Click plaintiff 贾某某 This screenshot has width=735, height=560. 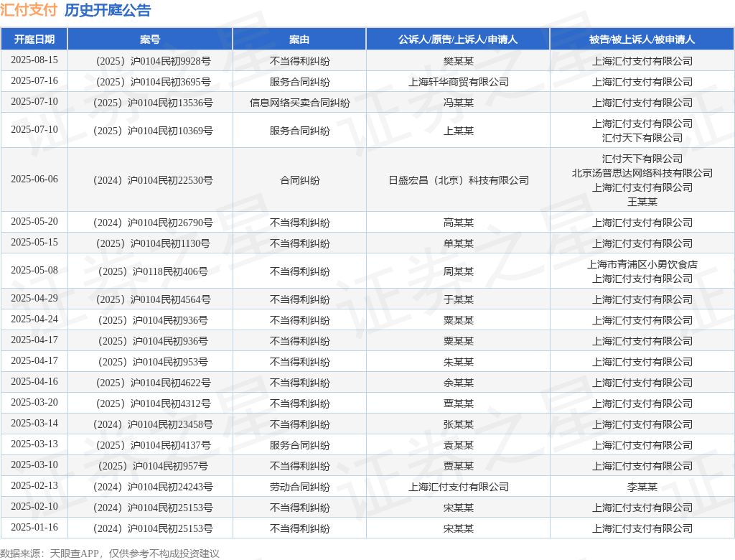pyautogui.click(x=459, y=466)
